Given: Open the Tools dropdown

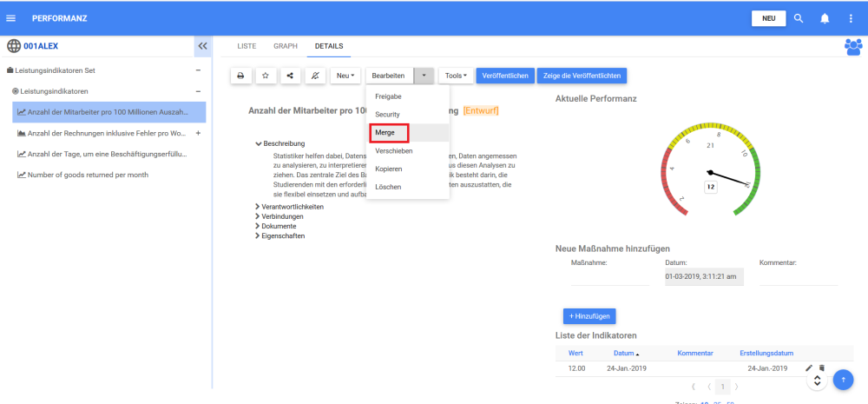Looking at the screenshot, I should click(x=457, y=76).
